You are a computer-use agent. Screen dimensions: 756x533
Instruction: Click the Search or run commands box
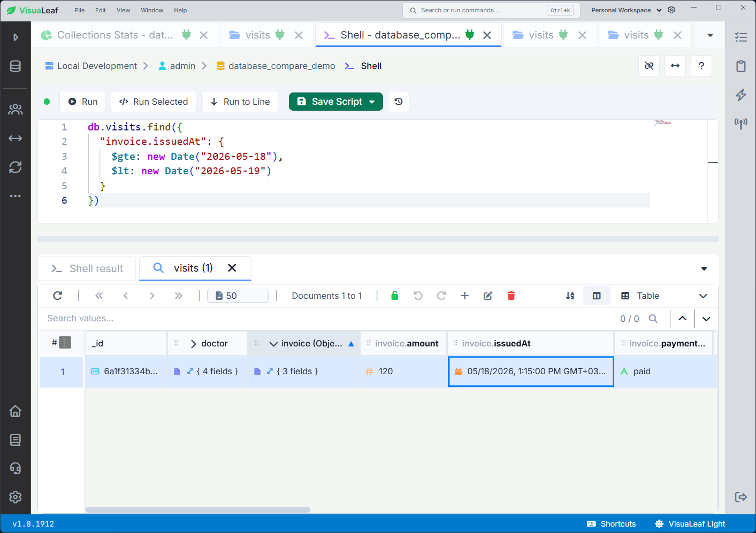tap(491, 10)
